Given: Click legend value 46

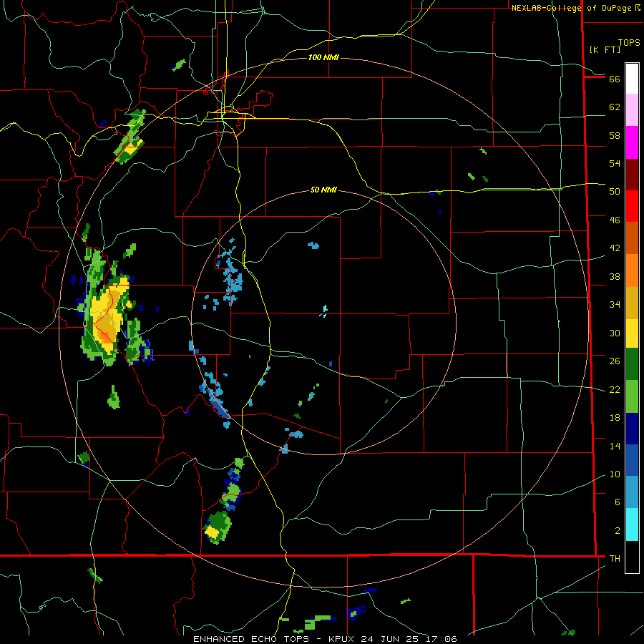Looking at the screenshot, I should pyautogui.click(x=615, y=220).
